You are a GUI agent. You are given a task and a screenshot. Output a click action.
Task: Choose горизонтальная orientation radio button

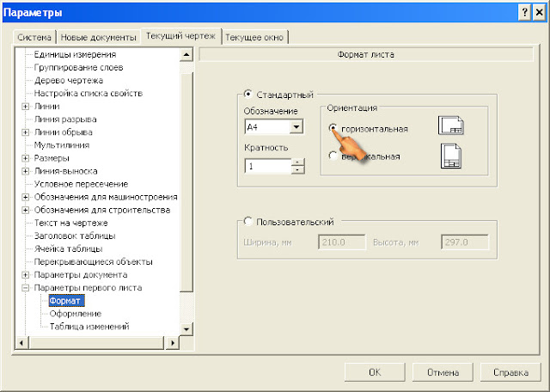[333, 128]
